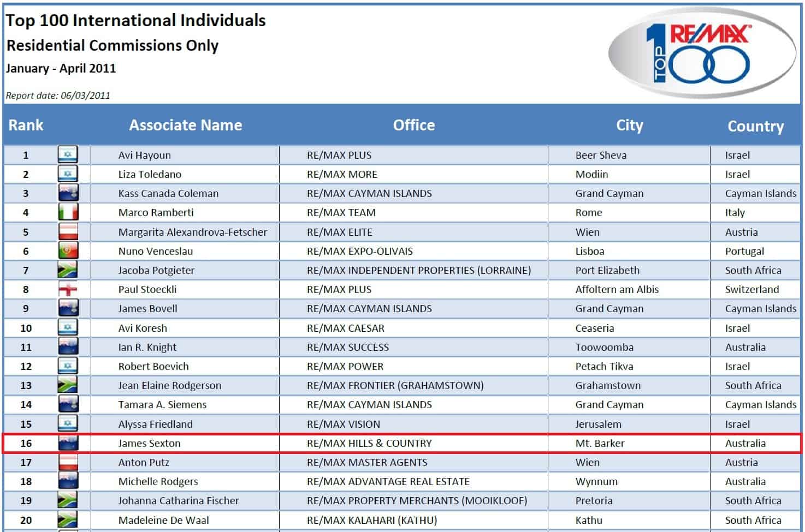The height and width of the screenshot is (532, 805).
Task: Select the Austria flag beside Anton Putz
Action: [x=68, y=462]
